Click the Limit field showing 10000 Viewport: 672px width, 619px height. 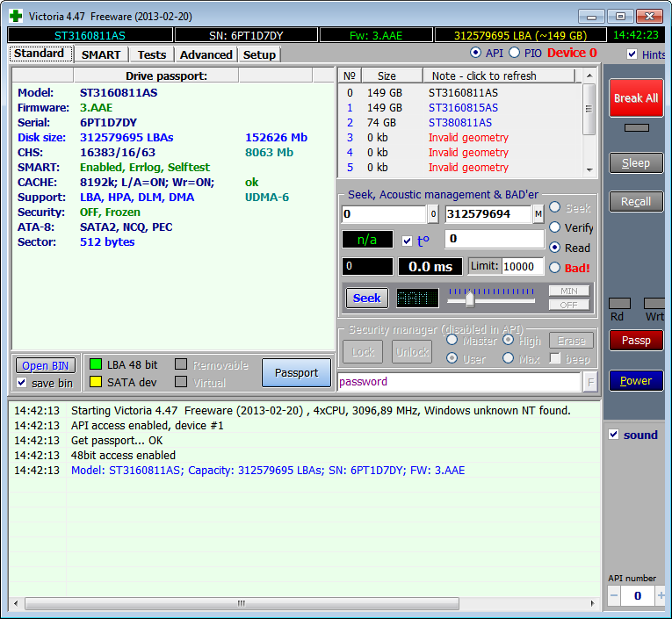(x=523, y=266)
